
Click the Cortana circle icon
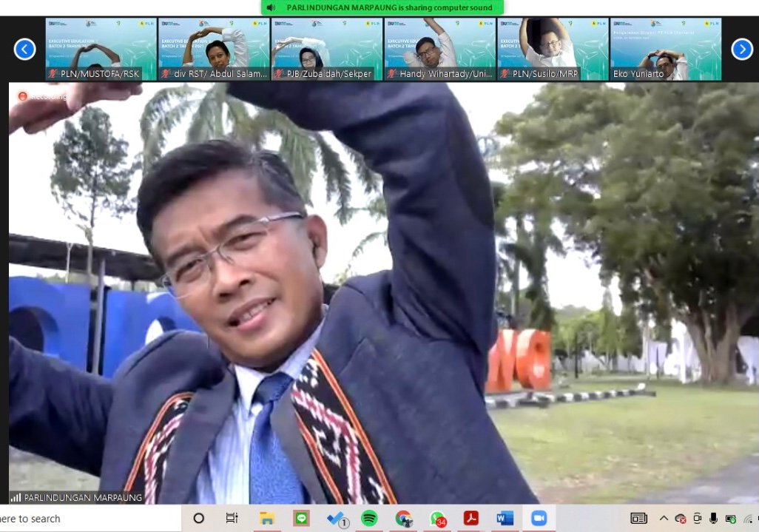[x=198, y=519]
